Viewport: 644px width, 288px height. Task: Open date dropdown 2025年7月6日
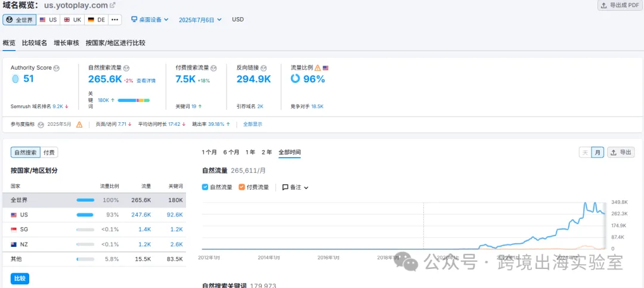(200, 19)
